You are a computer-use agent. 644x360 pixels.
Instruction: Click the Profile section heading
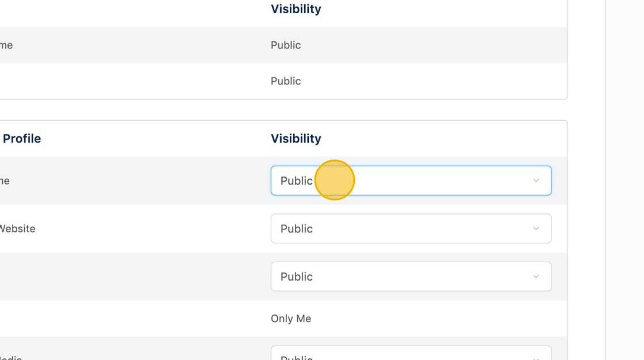point(22,139)
